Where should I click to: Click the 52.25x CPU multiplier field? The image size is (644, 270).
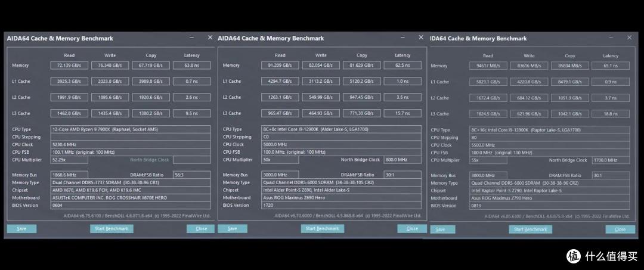point(69,160)
